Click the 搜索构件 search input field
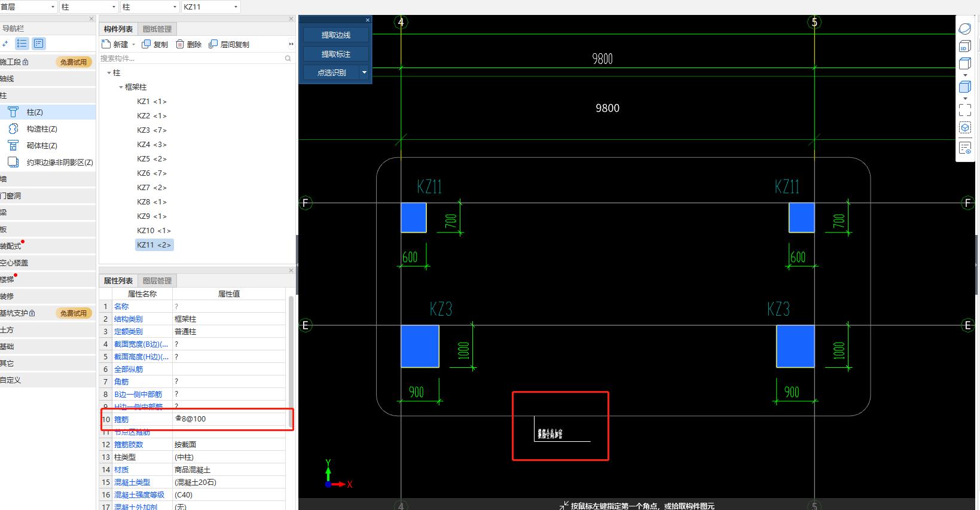 pyautogui.click(x=191, y=59)
